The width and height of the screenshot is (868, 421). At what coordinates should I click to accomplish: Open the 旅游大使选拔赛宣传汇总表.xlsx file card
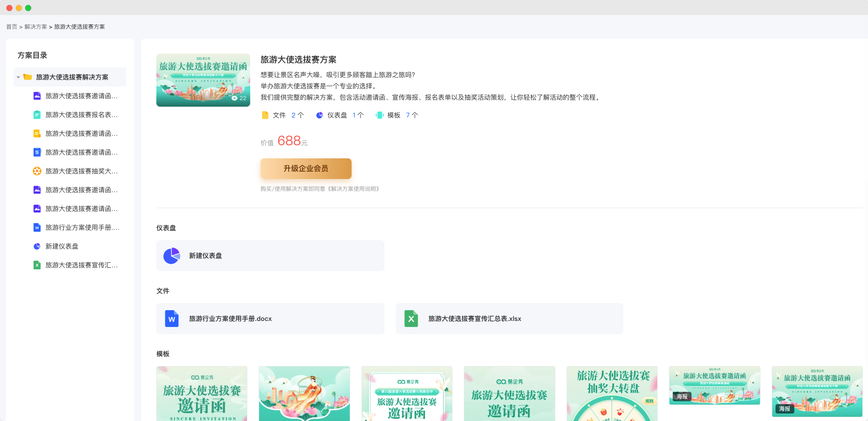point(509,319)
